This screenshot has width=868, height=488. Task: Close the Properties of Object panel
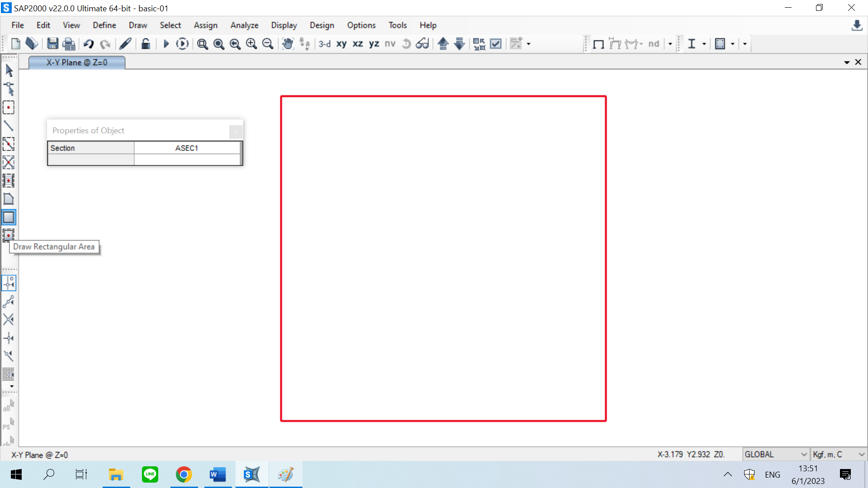[x=236, y=131]
